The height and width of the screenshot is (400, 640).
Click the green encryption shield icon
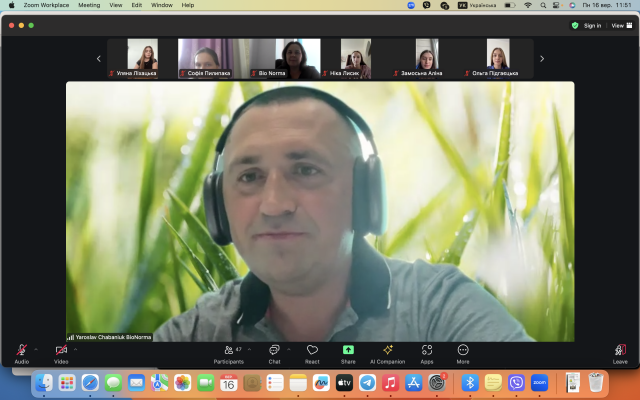(x=575, y=26)
